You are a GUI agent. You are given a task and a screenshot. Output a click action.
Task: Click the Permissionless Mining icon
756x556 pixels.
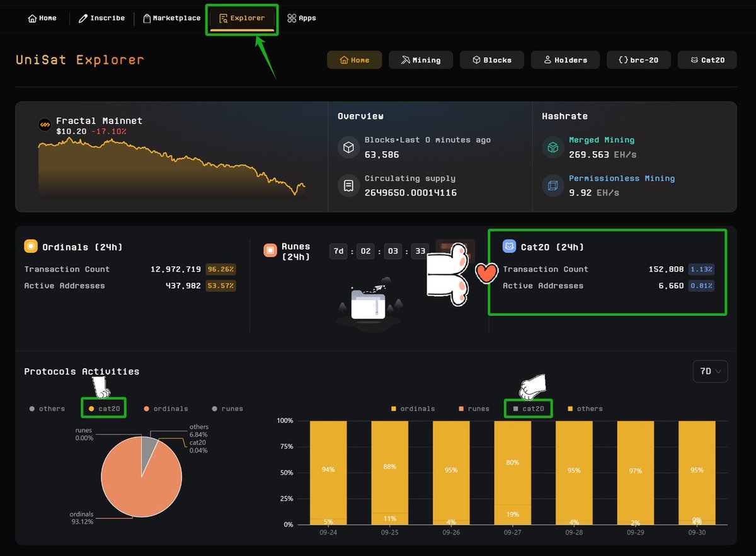coord(553,186)
